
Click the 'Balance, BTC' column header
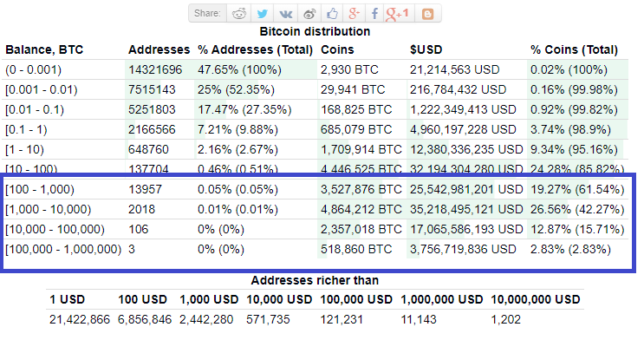[x=44, y=49]
